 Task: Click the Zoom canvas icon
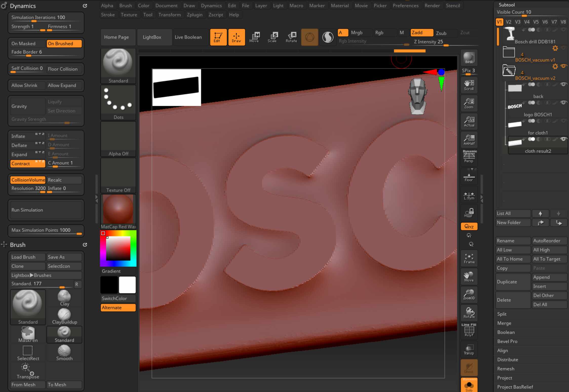coord(469,103)
